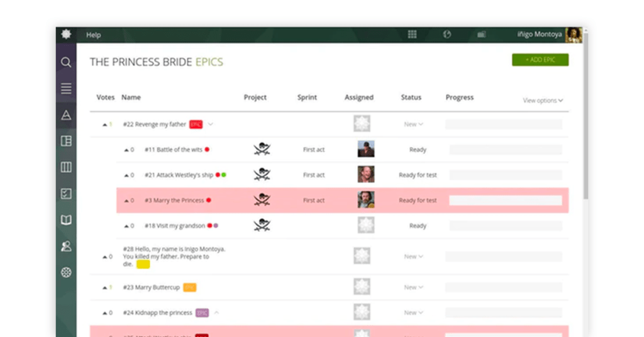Viewport: 644px width, 337px height.
Task: Upvote story #3 Marry the Princess
Action: 126,201
